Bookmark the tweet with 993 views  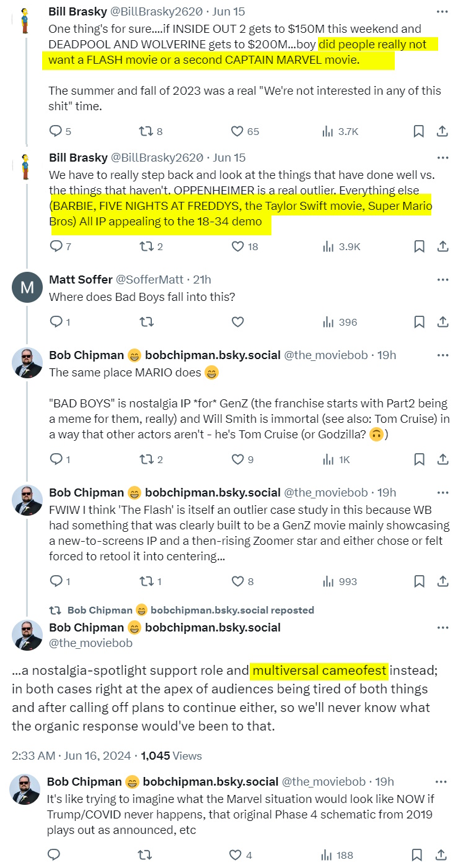419,581
